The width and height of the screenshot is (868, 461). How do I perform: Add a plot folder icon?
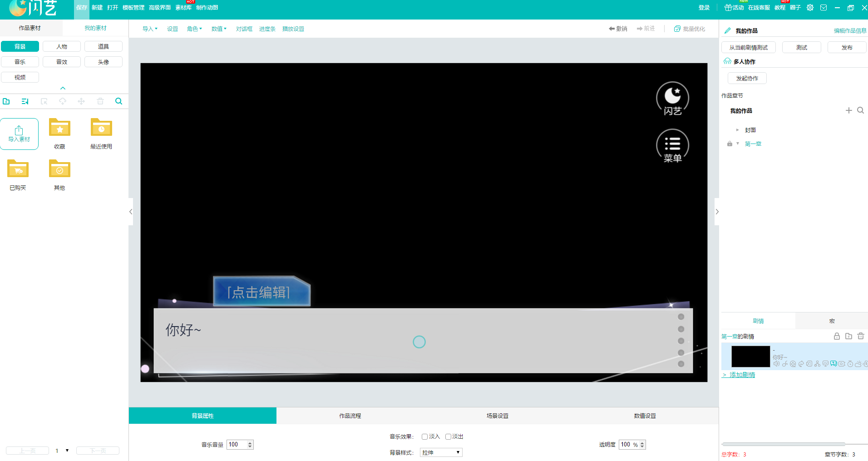[848, 336]
